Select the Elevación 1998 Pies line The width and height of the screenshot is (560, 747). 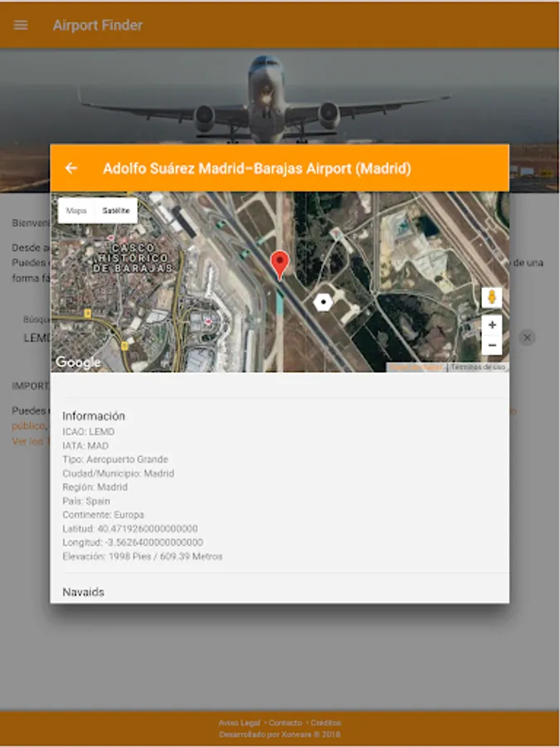(143, 556)
